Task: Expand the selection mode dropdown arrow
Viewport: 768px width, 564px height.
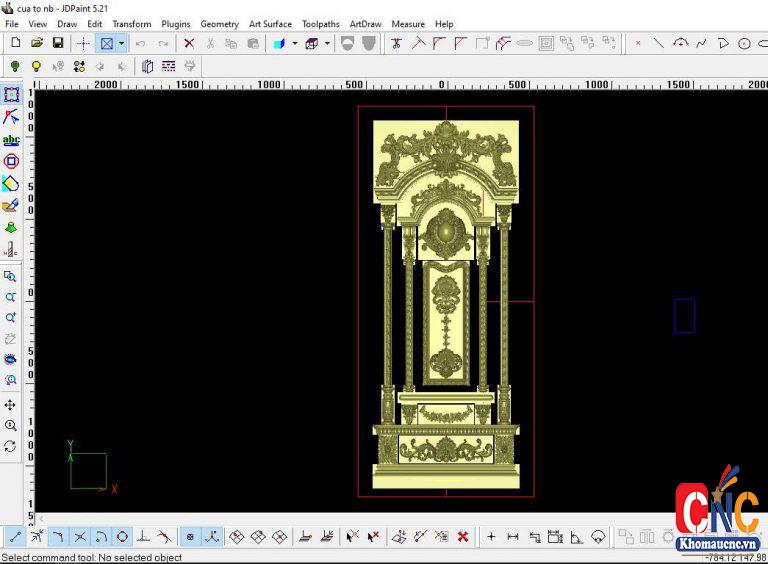Action: point(121,43)
